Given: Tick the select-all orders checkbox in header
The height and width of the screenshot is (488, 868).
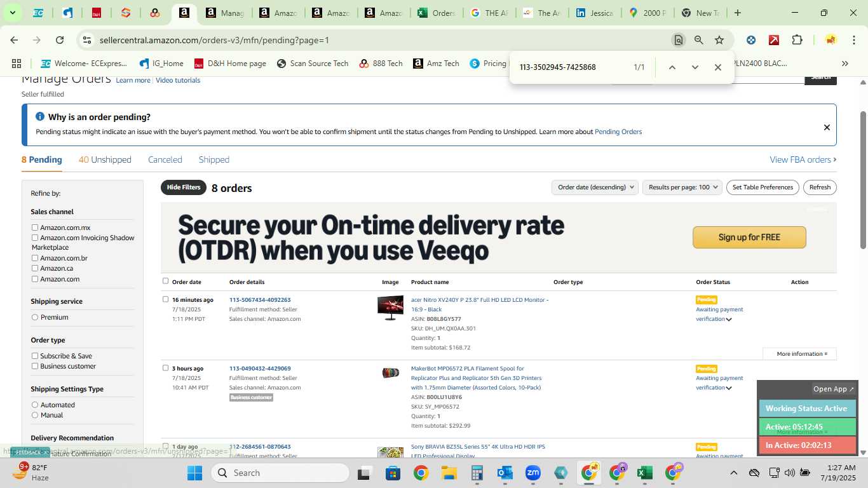Looking at the screenshot, I should tap(166, 281).
